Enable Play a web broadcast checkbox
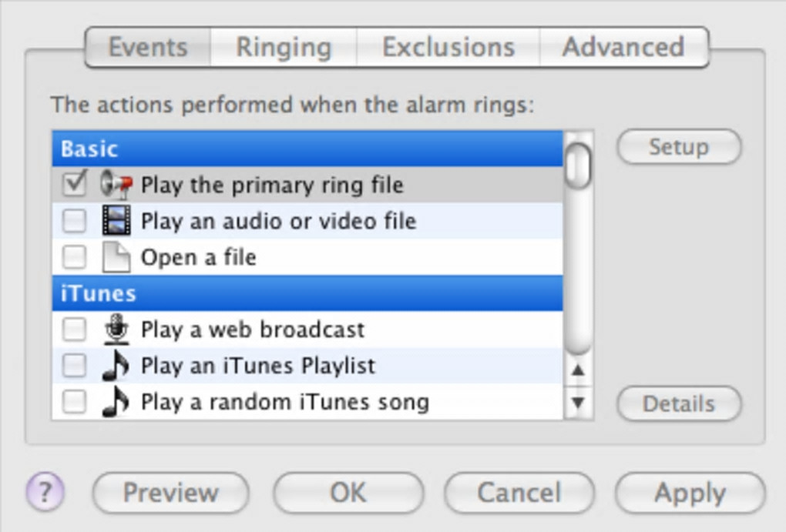 tap(75, 330)
